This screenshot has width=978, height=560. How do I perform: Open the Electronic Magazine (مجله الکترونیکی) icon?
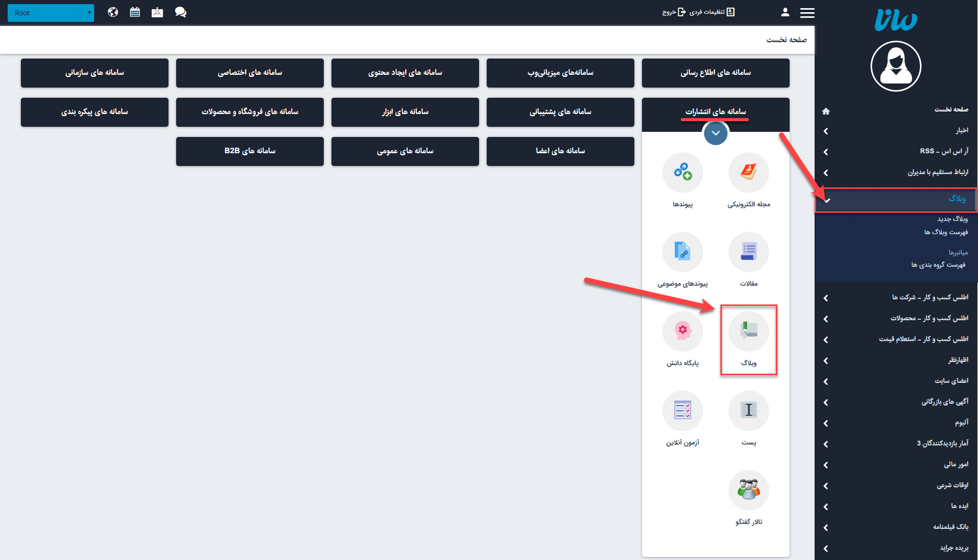(748, 173)
